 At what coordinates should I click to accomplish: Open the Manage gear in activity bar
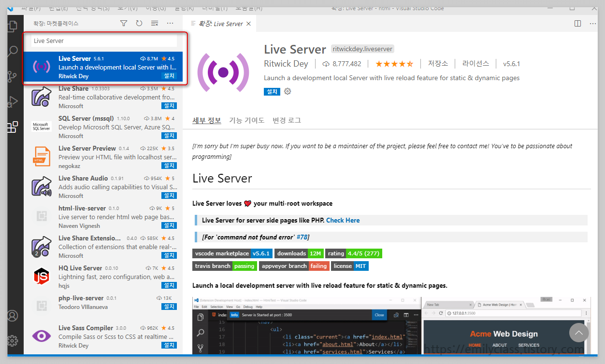coord(13,340)
